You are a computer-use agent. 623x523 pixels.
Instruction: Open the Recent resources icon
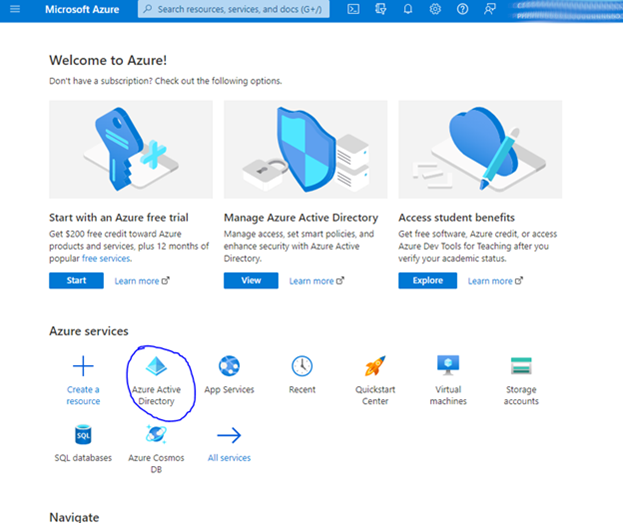(x=302, y=366)
